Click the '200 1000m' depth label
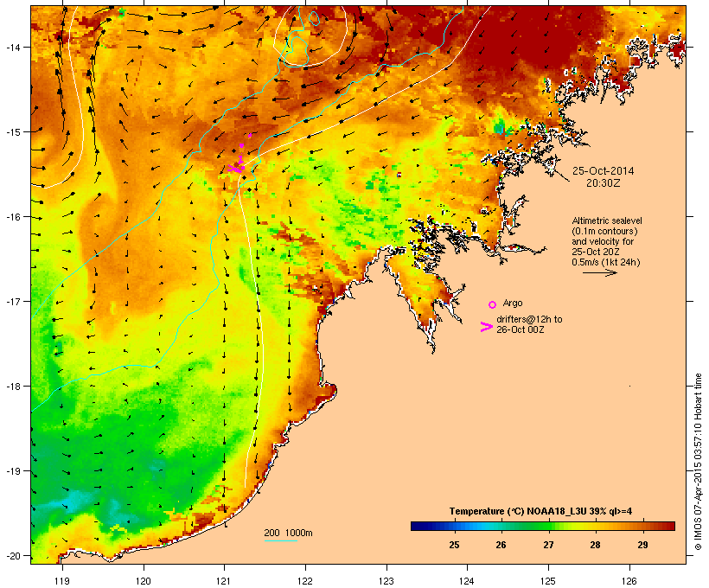Screen dimensions: 709x588 pos(288,533)
